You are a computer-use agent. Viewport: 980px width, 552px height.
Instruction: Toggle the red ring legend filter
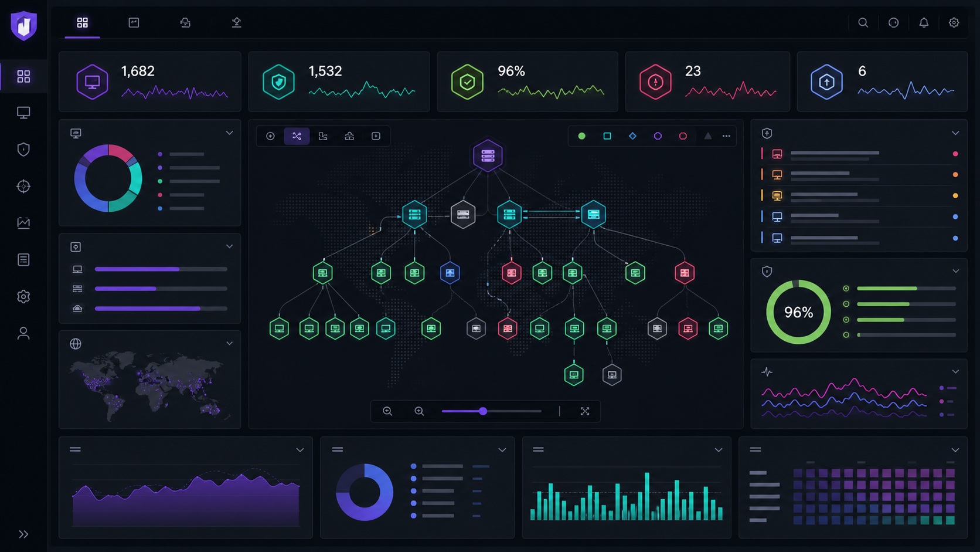tap(683, 136)
